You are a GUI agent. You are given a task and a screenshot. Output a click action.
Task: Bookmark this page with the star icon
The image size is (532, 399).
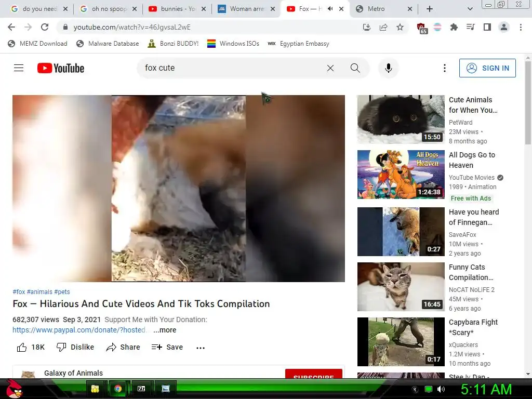pos(400,27)
